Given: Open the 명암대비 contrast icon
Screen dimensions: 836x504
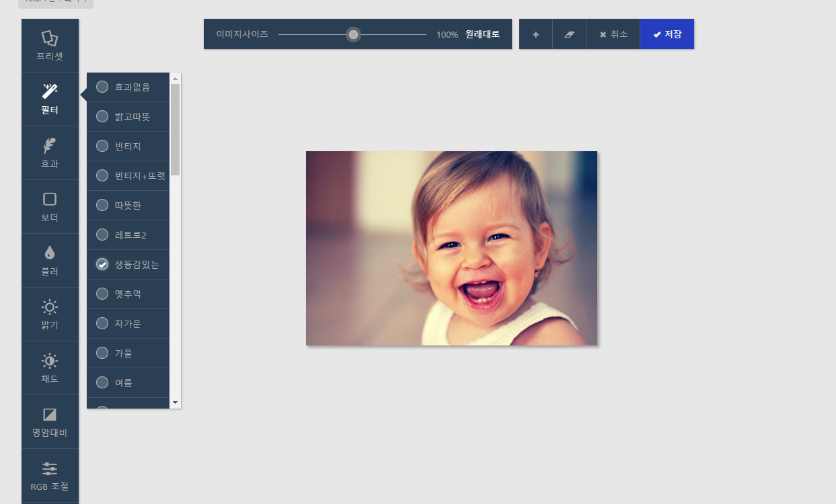Looking at the screenshot, I should [x=50, y=415].
